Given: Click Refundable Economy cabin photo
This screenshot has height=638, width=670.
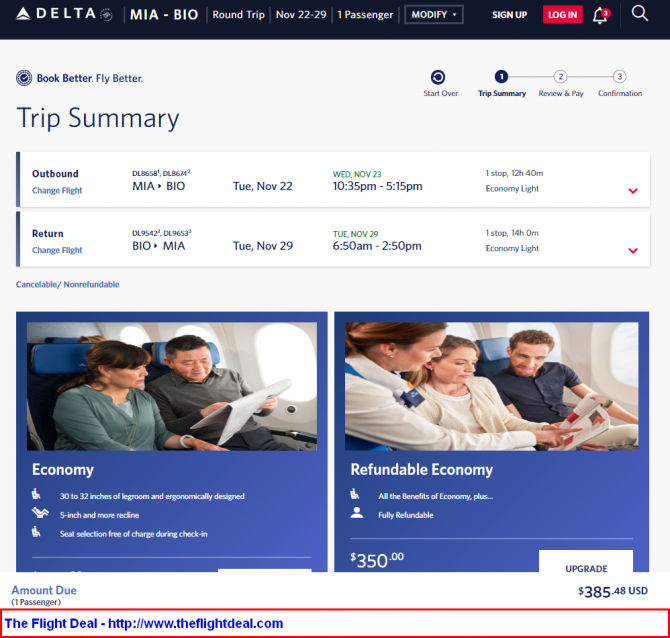Looking at the screenshot, I should coord(491,386).
